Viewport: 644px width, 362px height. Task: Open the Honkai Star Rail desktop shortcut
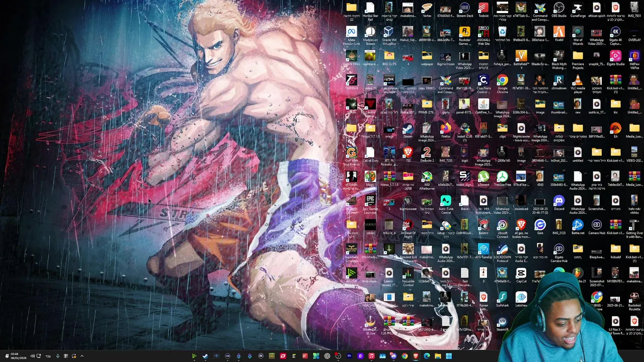click(x=370, y=12)
